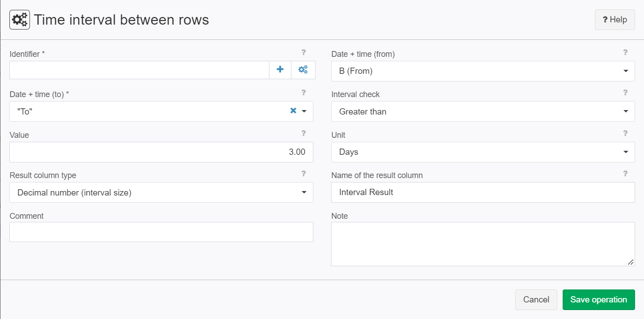The height and width of the screenshot is (319, 644).
Task: Show help tooltip for Result column type
Action: click(x=303, y=174)
